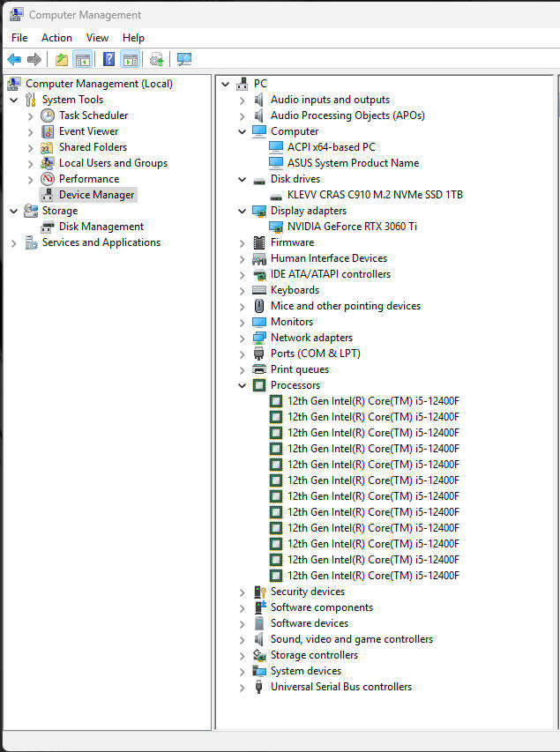
Task: Collapse the Storage tree node
Action: pyautogui.click(x=14, y=211)
